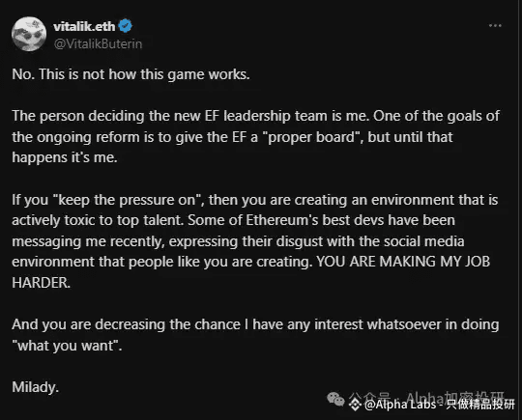Click the "YOU ARE MAKING MY JOB" text
This screenshot has height=420, width=522.
[x=403, y=262]
